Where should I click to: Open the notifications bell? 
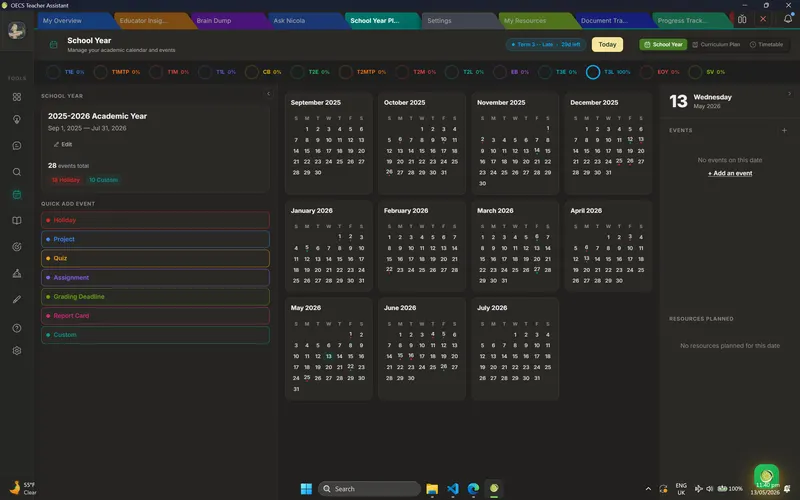click(x=788, y=19)
